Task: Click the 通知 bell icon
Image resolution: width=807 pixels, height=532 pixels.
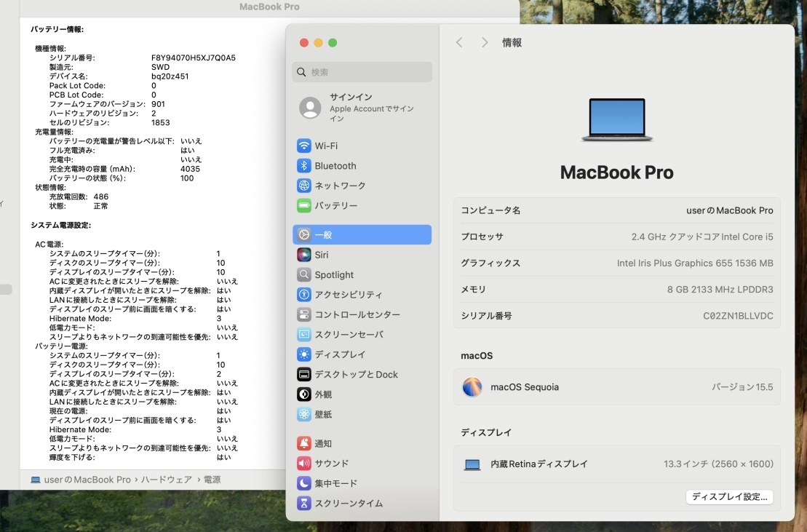Action: click(303, 443)
